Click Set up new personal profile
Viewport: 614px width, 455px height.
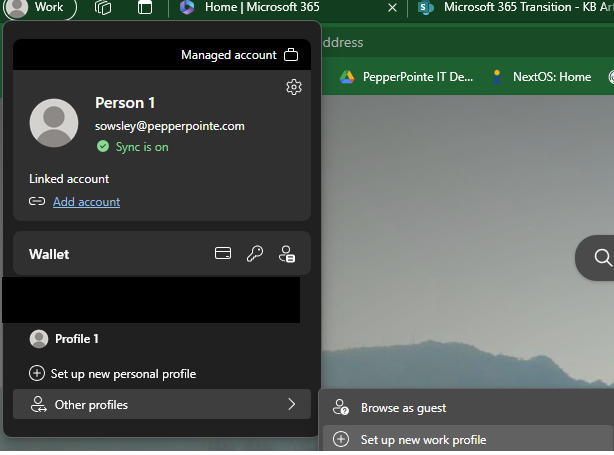tap(162, 374)
